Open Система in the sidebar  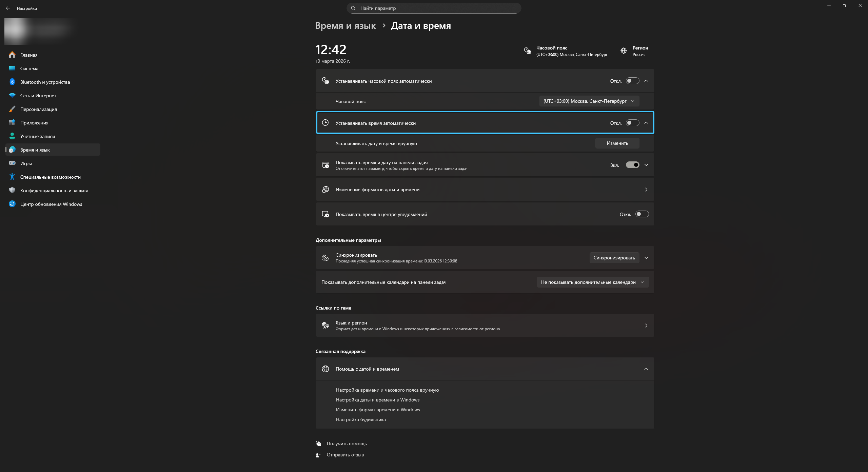point(29,68)
